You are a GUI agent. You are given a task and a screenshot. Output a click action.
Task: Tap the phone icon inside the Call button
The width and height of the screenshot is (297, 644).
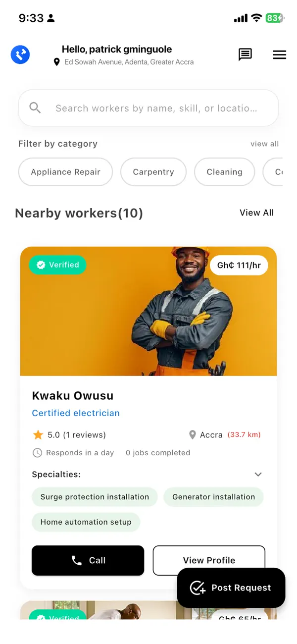76,560
